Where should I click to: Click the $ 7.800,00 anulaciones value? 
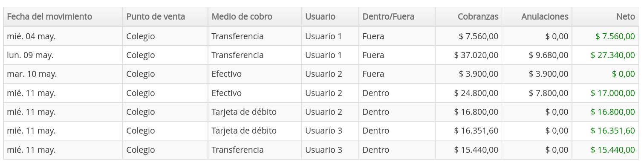click(x=549, y=93)
